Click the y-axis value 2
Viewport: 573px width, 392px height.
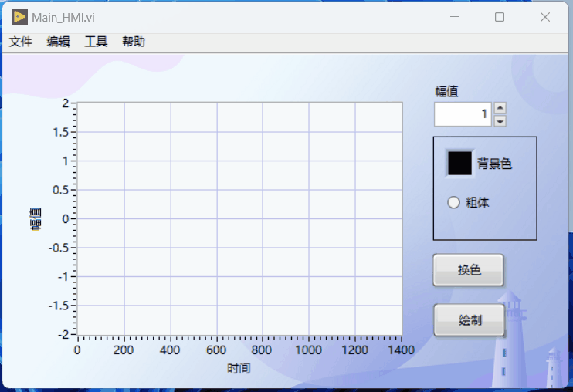pyautogui.click(x=66, y=103)
